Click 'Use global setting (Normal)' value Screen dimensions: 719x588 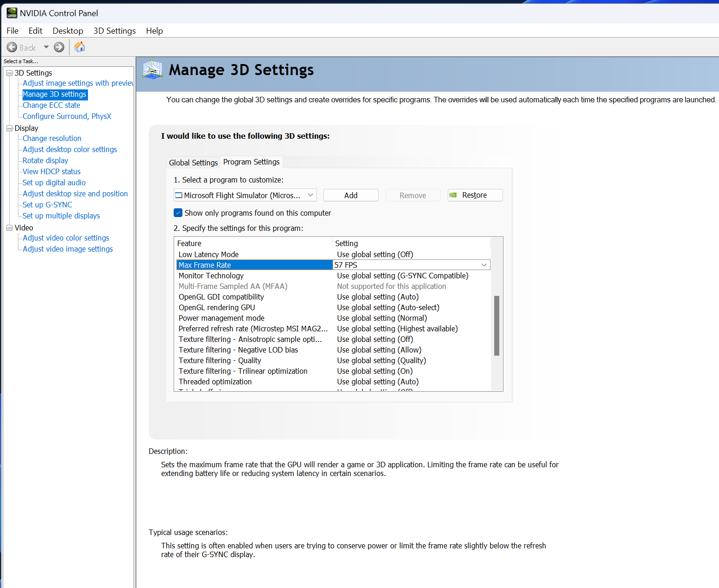(382, 318)
